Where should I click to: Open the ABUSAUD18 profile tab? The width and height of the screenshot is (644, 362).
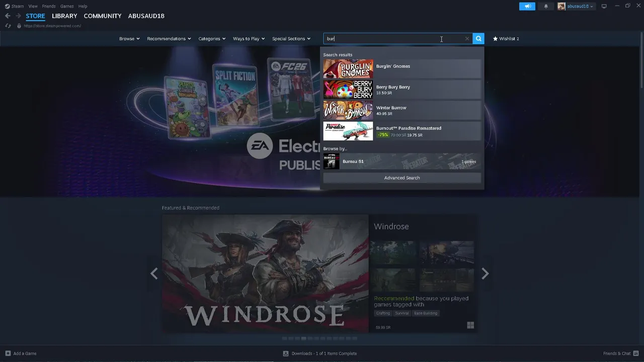click(146, 16)
